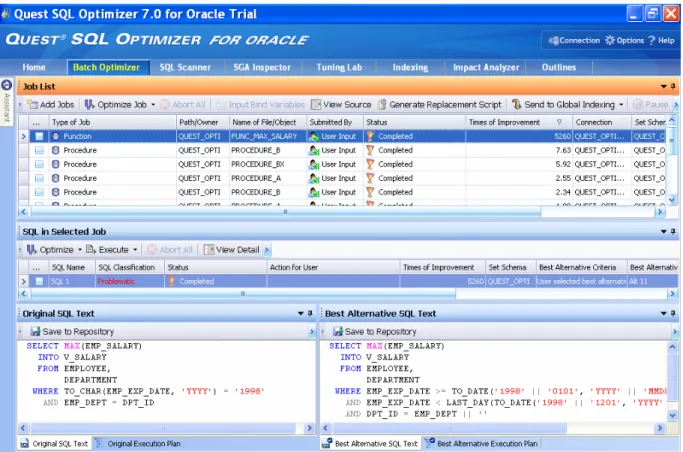Expand Original SQL Text panel menu arrow

coord(301,313)
